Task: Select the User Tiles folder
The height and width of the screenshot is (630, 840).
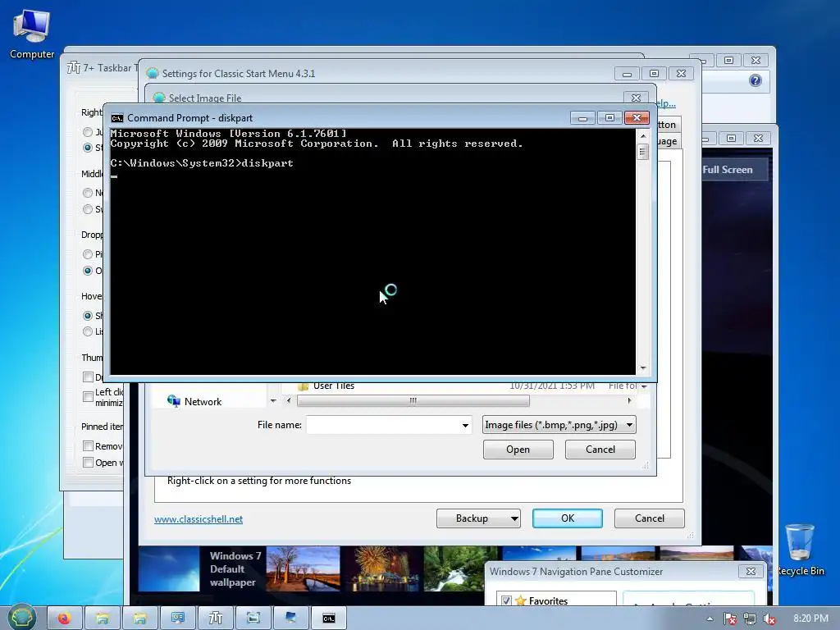Action: pyautogui.click(x=333, y=386)
